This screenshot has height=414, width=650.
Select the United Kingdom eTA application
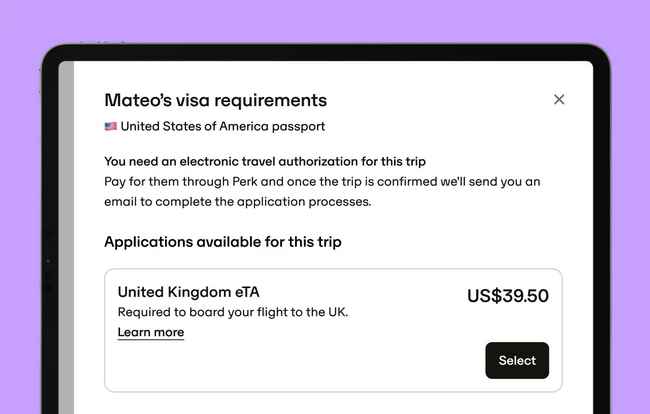pyautogui.click(x=517, y=360)
